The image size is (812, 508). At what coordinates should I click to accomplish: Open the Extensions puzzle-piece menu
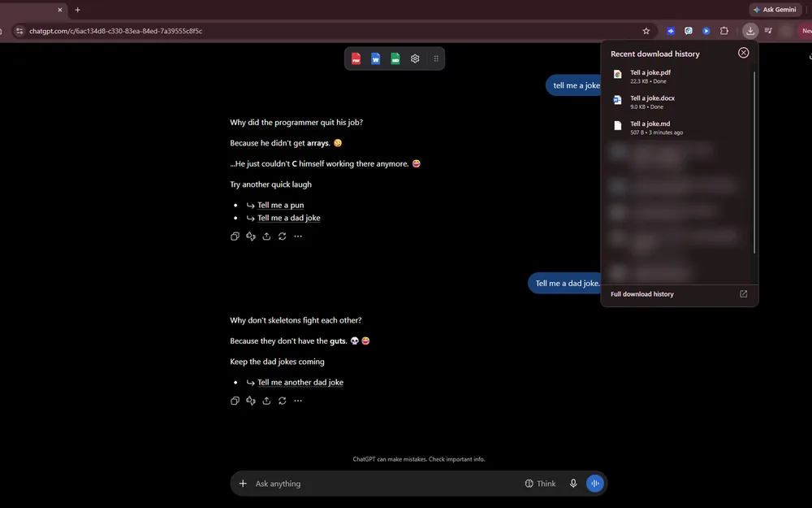[724, 31]
